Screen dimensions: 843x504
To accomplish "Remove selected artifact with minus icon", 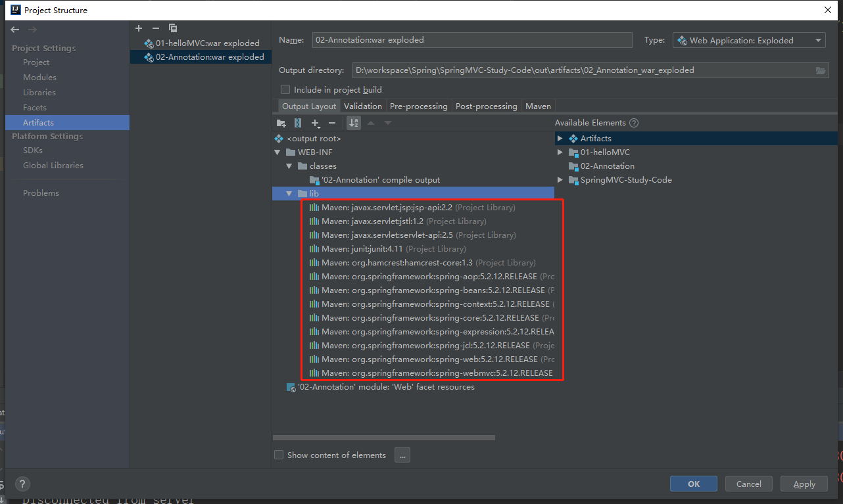I will tap(156, 28).
